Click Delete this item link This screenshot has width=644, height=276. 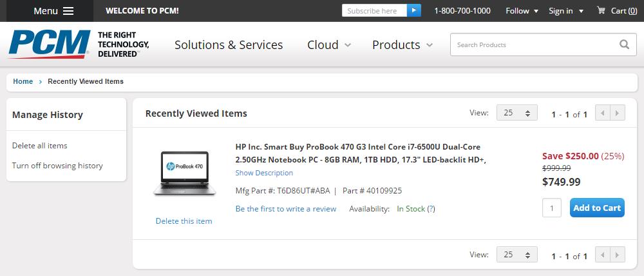(x=184, y=221)
